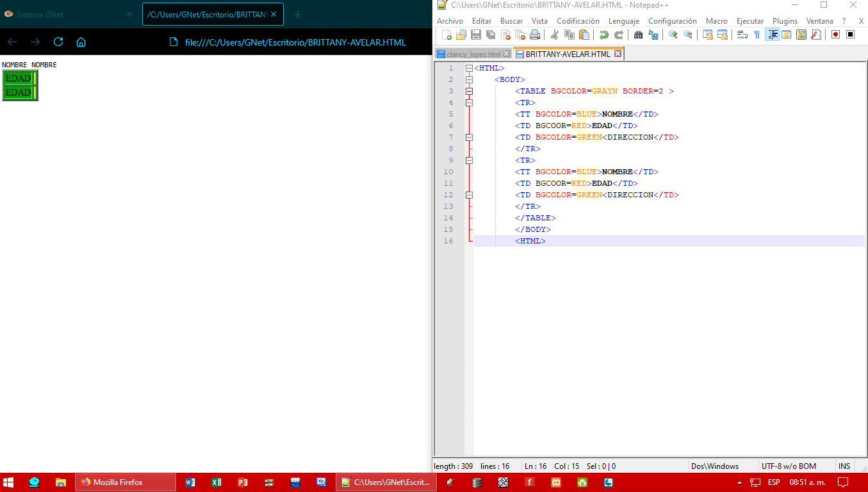Save the current file with the floppy icon
This screenshot has width=868, height=492.
click(x=476, y=35)
